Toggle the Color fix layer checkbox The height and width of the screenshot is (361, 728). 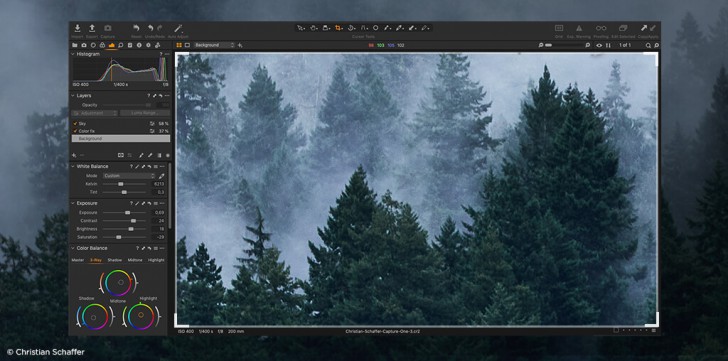click(x=75, y=131)
